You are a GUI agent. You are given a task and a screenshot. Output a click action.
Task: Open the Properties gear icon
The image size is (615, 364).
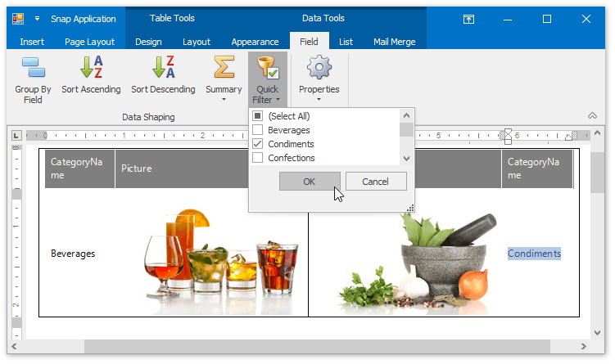(319, 67)
